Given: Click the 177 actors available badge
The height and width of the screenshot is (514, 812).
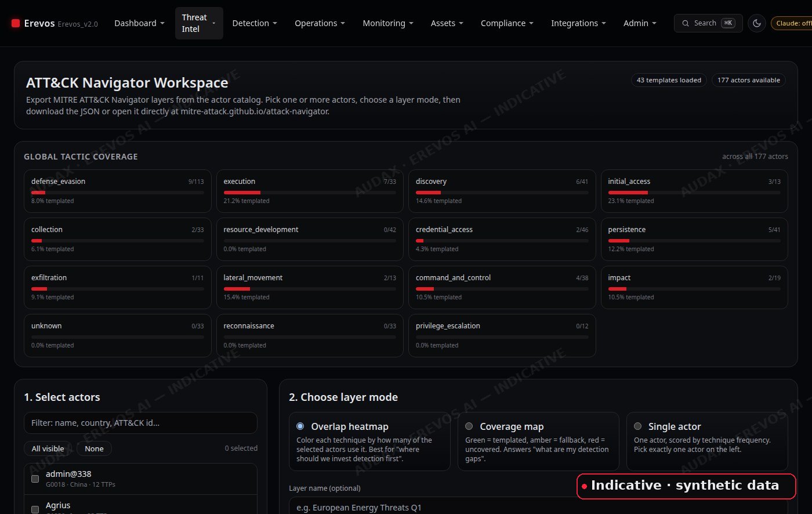Looking at the screenshot, I should (x=749, y=80).
